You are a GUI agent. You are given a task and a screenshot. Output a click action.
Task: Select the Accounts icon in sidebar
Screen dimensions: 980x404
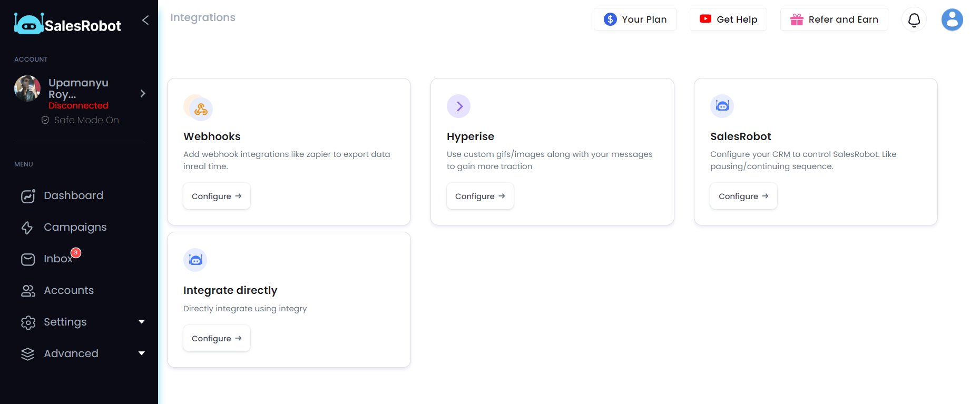(27, 290)
